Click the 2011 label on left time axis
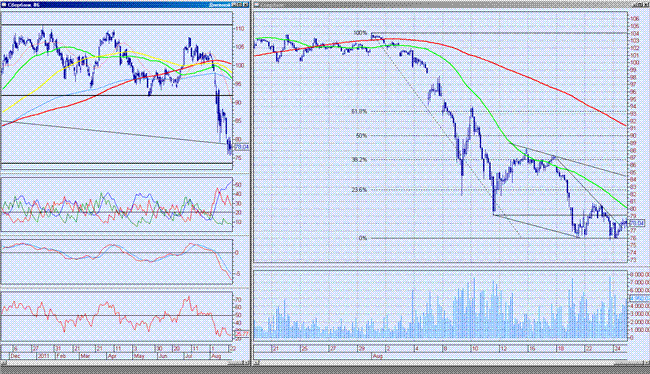650x374 pixels. pos(44,356)
